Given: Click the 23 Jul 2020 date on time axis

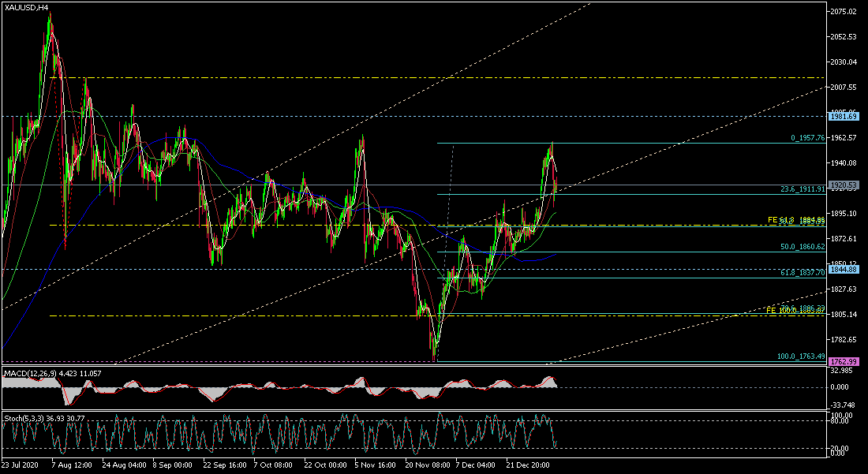Looking at the screenshot, I should tap(20, 465).
